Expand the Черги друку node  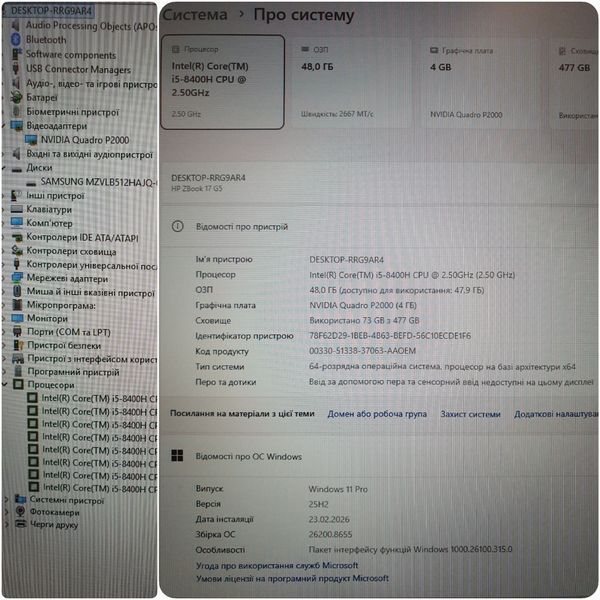pos(7,524)
